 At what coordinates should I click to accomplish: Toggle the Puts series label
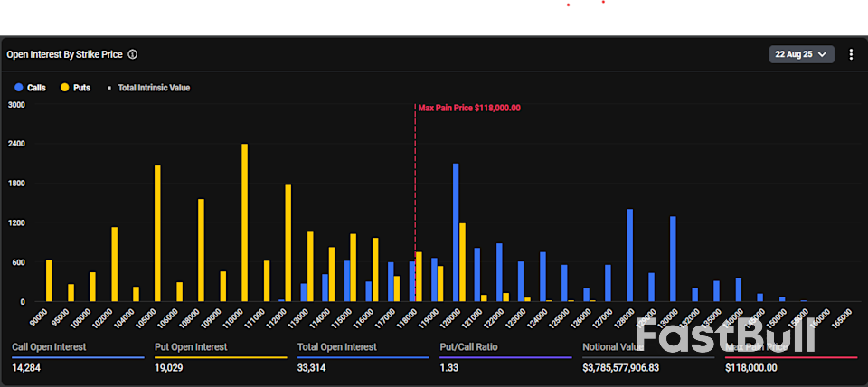coord(82,88)
